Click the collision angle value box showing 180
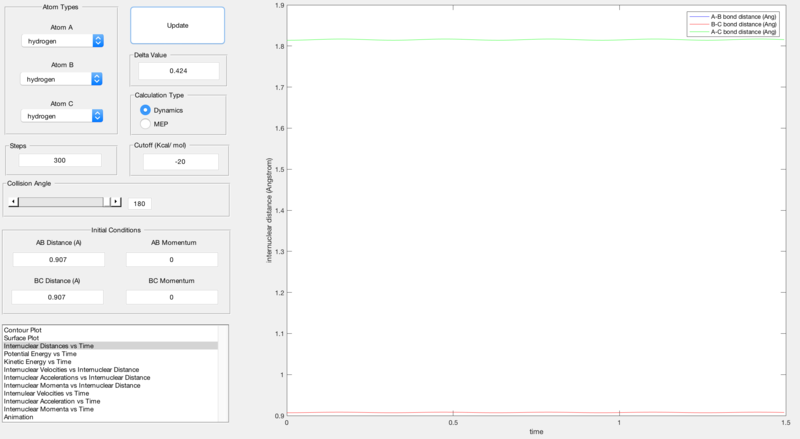 click(x=139, y=204)
